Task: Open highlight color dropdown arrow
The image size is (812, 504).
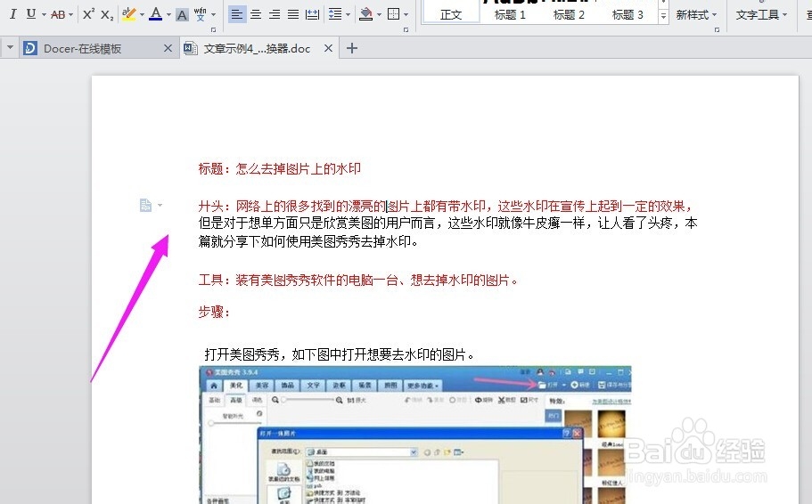Action: point(142,14)
